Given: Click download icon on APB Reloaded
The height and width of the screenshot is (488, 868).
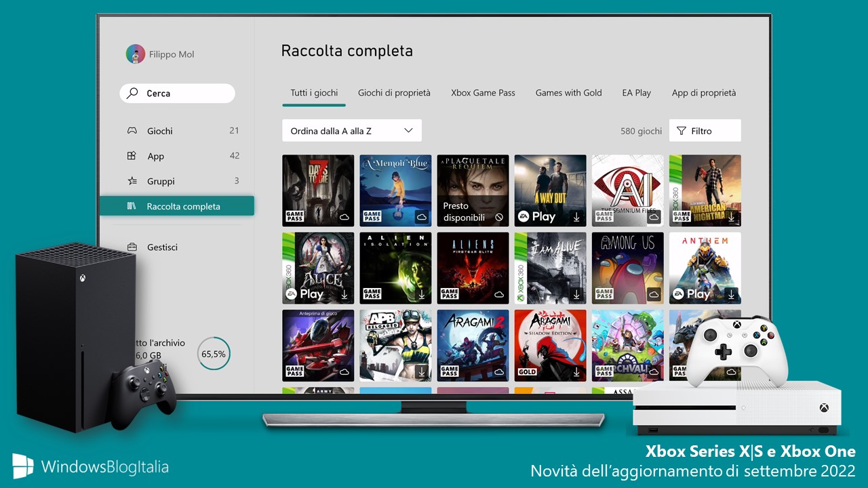Looking at the screenshot, I should [422, 371].
